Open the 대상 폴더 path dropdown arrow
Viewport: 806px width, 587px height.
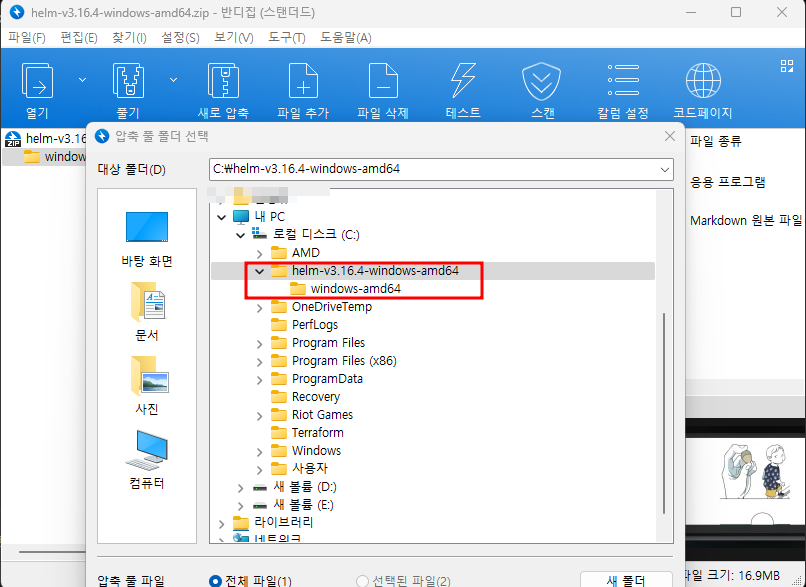click(x=665, y=170)
